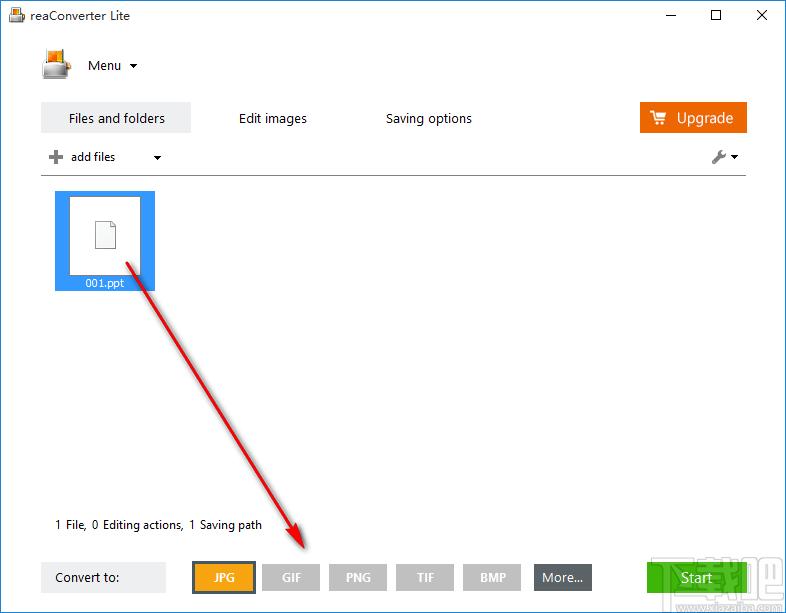Open the wrench settings dropdown
The image size is (786, 613).
coord(724,157)
